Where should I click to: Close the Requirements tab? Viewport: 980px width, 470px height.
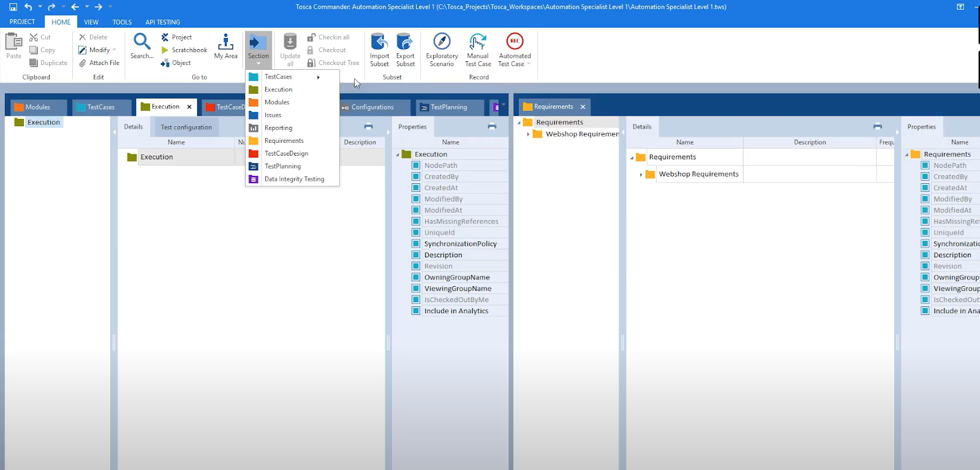[582, 107]
